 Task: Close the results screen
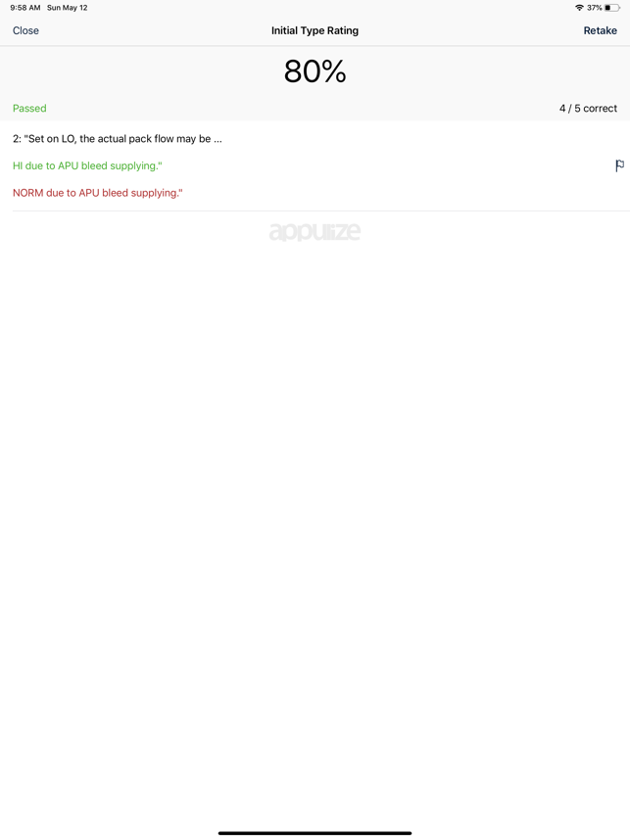25,30
